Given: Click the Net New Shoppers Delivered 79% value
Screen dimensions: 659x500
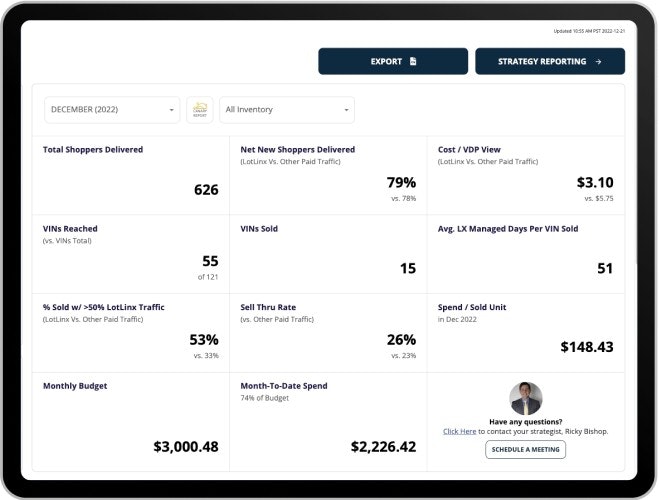Looking at the screenshot, I should [x=401, y=182].
